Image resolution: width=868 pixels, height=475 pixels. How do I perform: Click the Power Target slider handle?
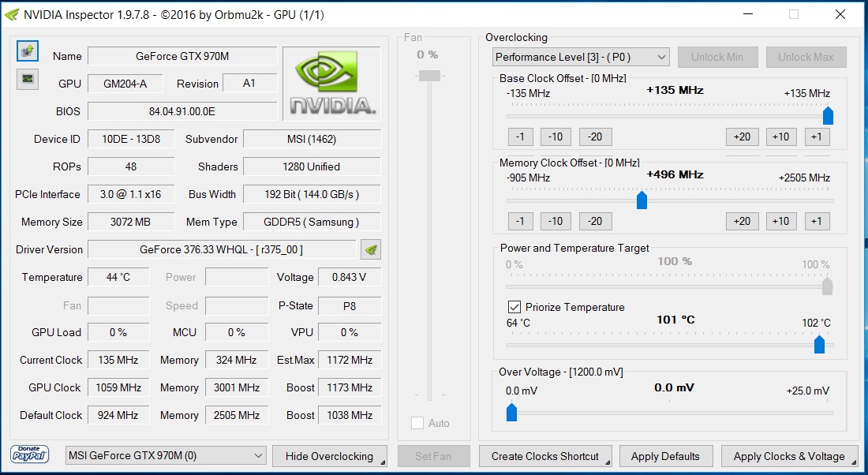[x=828, y=286]
